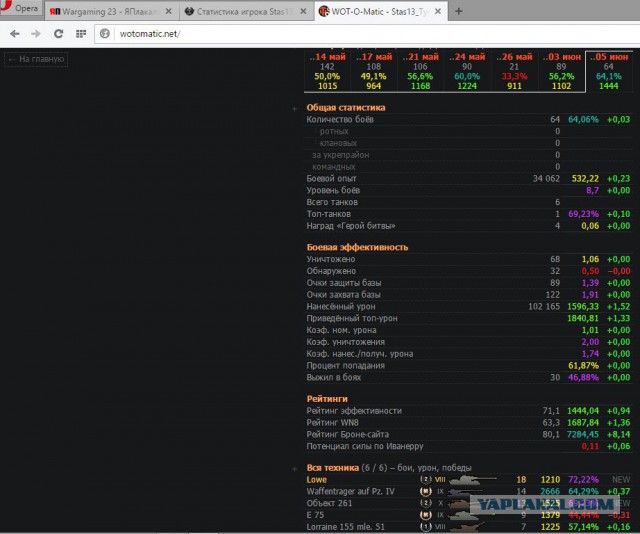Viewport: 640px width, 534px height.
Task: Open the Opera menu button
Action: tap(21, 7)
